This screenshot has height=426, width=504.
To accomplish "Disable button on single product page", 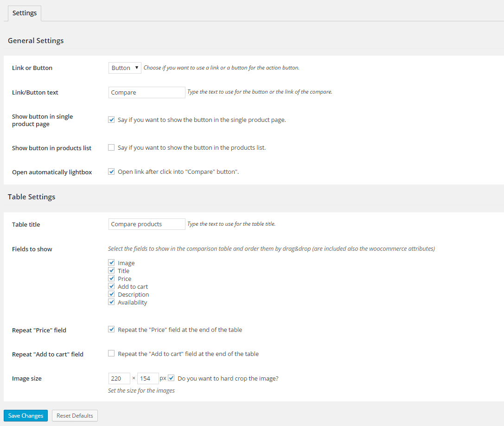I will pyautogui.click(x=111, y=119).
